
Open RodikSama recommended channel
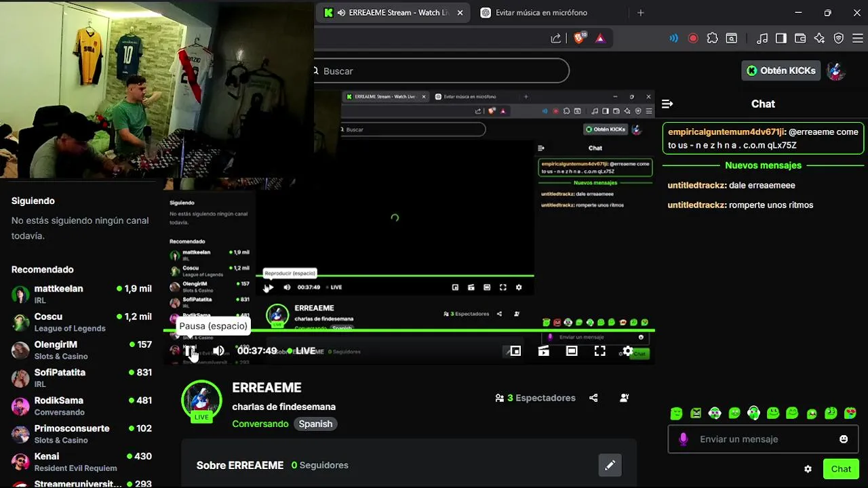click(x=81, y=406)
